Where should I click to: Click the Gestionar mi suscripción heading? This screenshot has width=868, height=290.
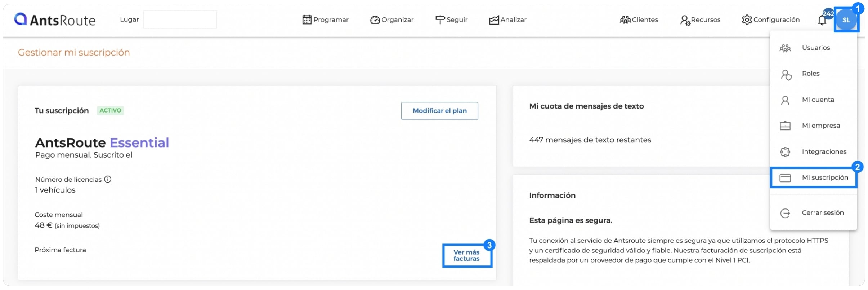click(x=74, y=53)
